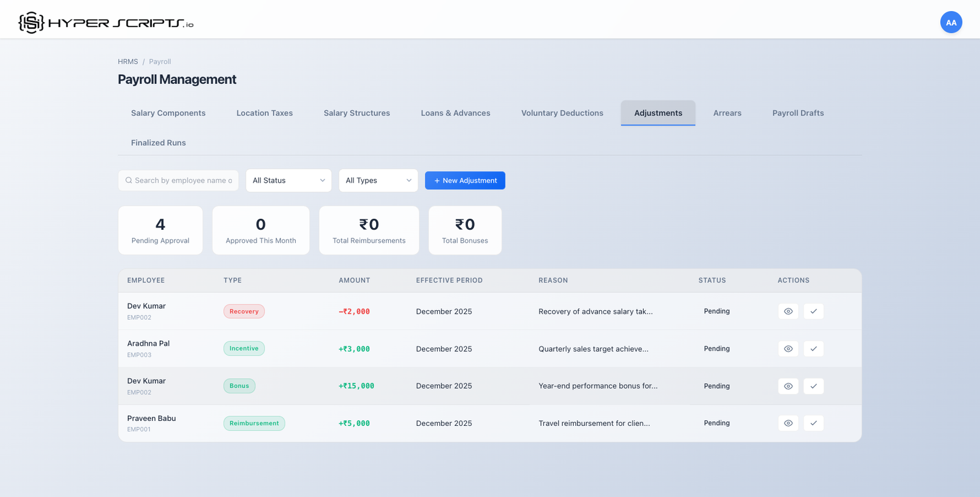
Task: Go to the Payroll Drafts tab
Action: tap(797, 113)
